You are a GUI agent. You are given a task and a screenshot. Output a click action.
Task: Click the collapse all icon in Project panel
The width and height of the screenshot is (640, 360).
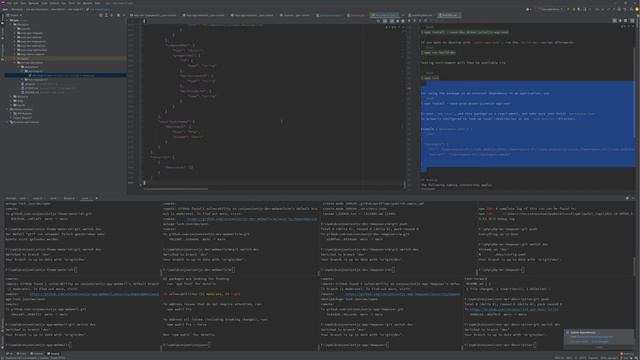pos(111,15)
